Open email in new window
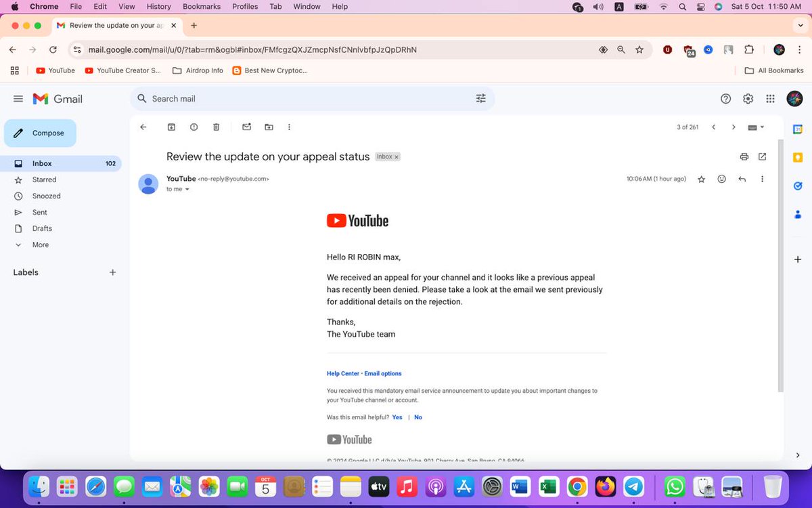 click(763, 156)
